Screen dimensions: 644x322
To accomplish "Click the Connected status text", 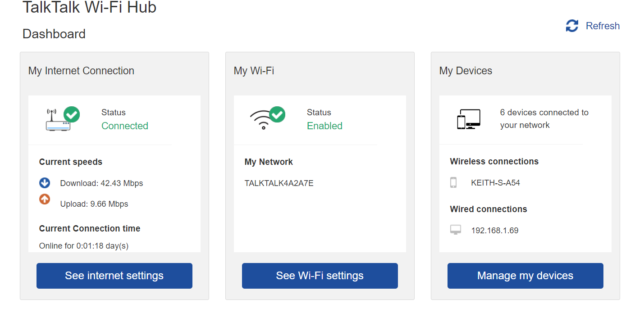I will point(125,126).
